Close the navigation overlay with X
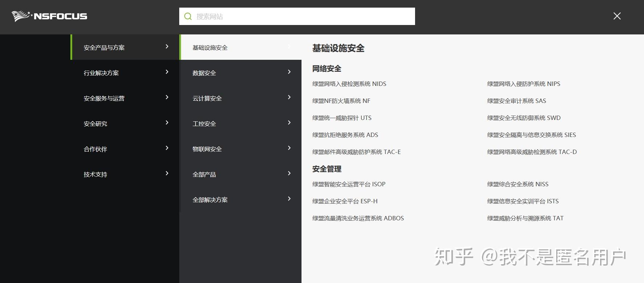644x283 pixels. coord(617,16)
